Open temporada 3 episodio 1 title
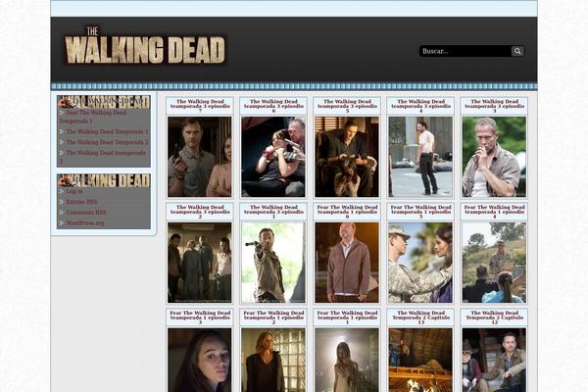This screenshot has height=392, width=588. 273,212
